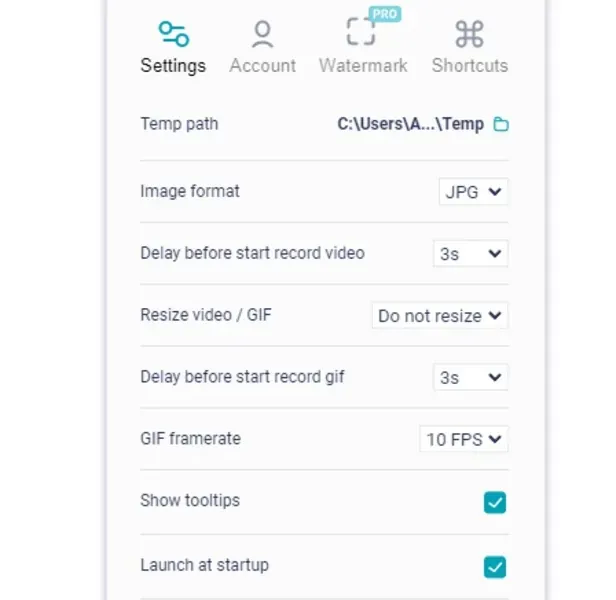The height and width of the screenshot is (600, 616).
Task: Disable the Show tooltips checkbox
Action: coord(495,502)
